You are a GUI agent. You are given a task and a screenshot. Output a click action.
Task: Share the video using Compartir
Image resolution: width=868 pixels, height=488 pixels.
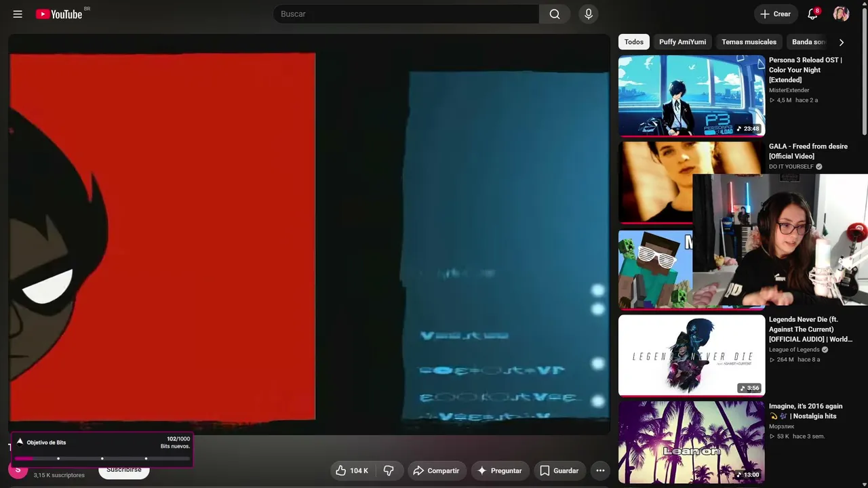click(437, 470)
